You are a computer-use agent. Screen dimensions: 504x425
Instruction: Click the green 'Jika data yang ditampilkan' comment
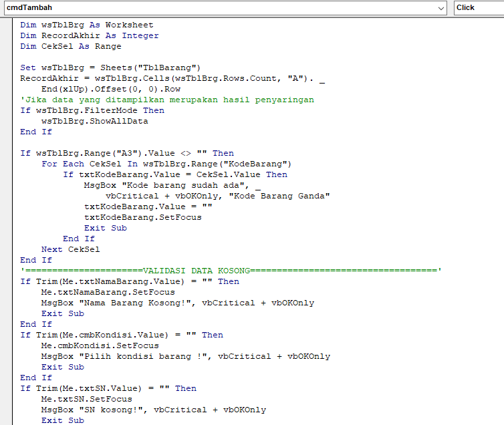click(167, 100)
